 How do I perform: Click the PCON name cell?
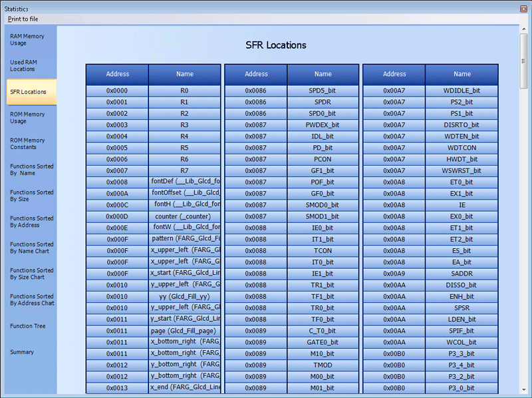coord(323,159)
